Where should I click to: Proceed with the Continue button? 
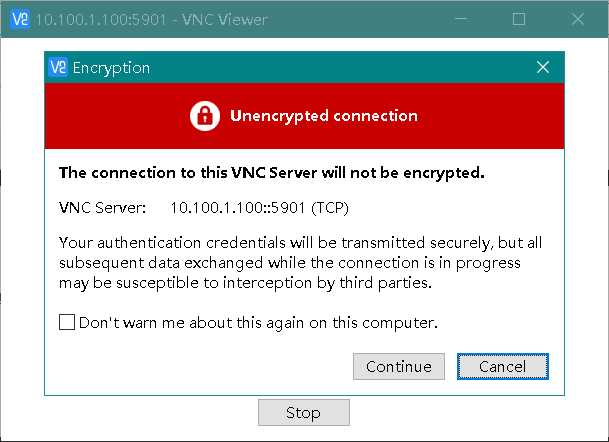pyautogui.click(x=398, y=366)
